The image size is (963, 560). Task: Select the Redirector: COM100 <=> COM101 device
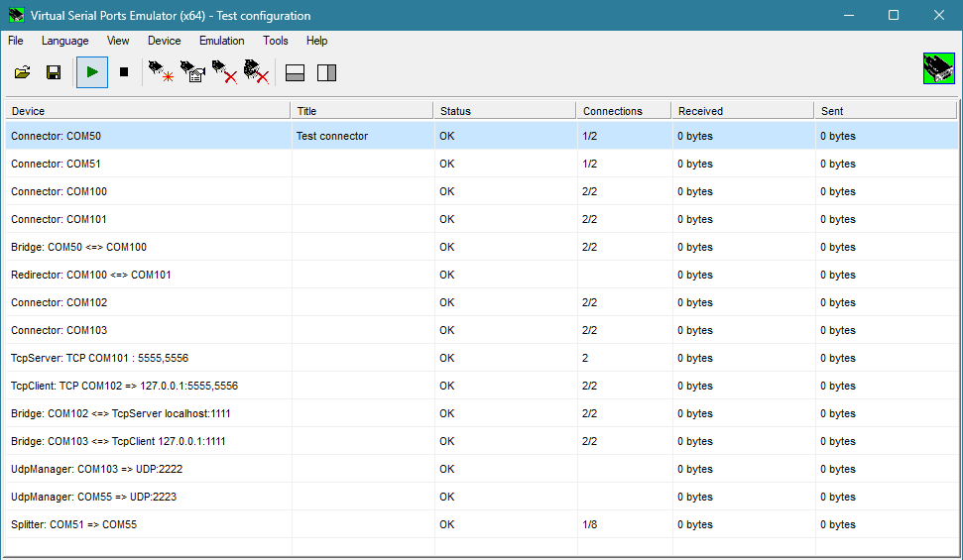(90, 275)
